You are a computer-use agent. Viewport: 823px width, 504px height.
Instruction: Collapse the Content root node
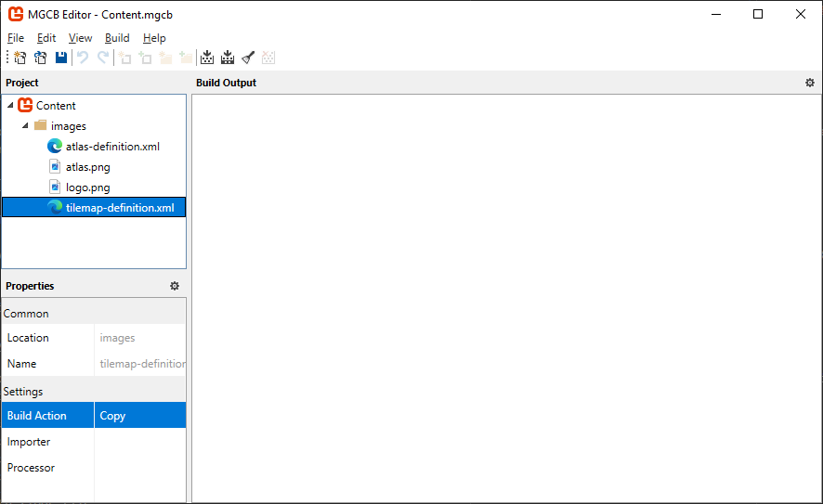coord(10,106)
